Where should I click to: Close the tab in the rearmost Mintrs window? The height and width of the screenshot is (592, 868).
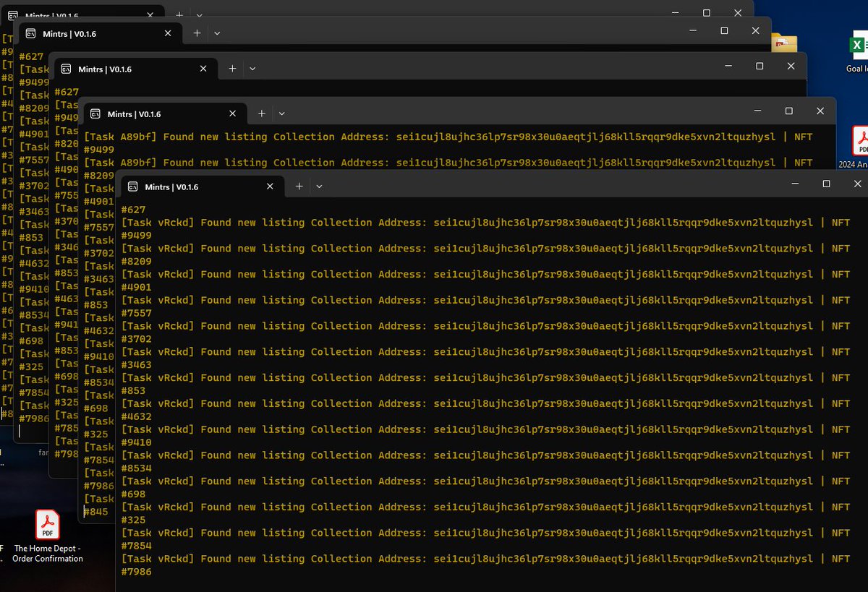150,14
